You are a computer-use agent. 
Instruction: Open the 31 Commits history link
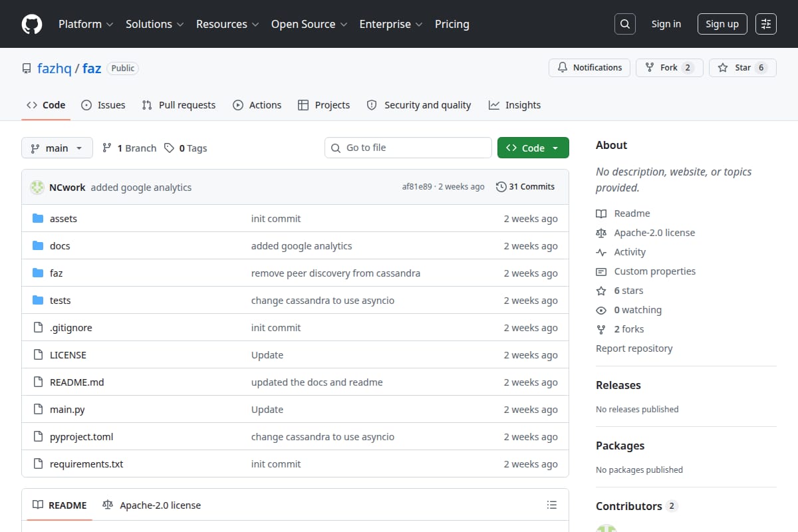(x=525, y=187)
